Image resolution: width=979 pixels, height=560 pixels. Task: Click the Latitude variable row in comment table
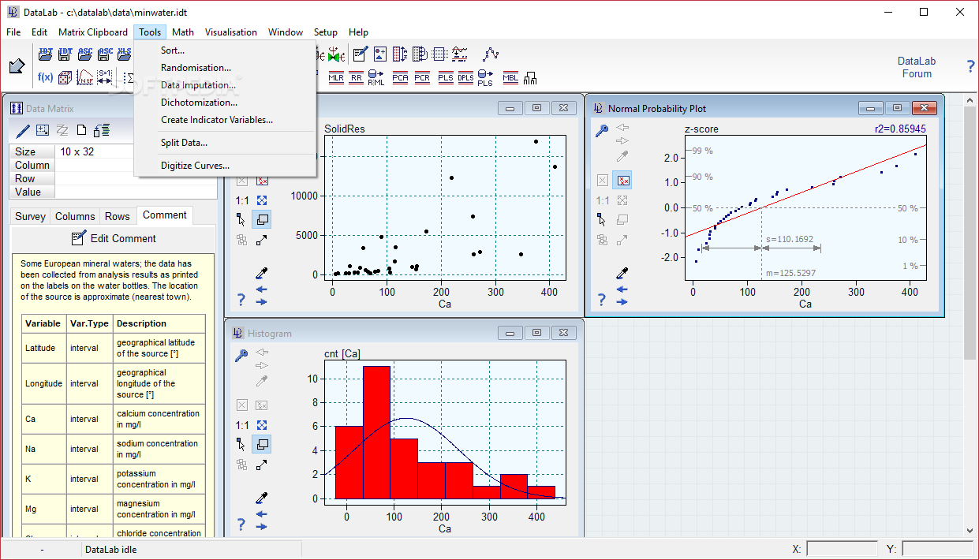click(114, 348)
